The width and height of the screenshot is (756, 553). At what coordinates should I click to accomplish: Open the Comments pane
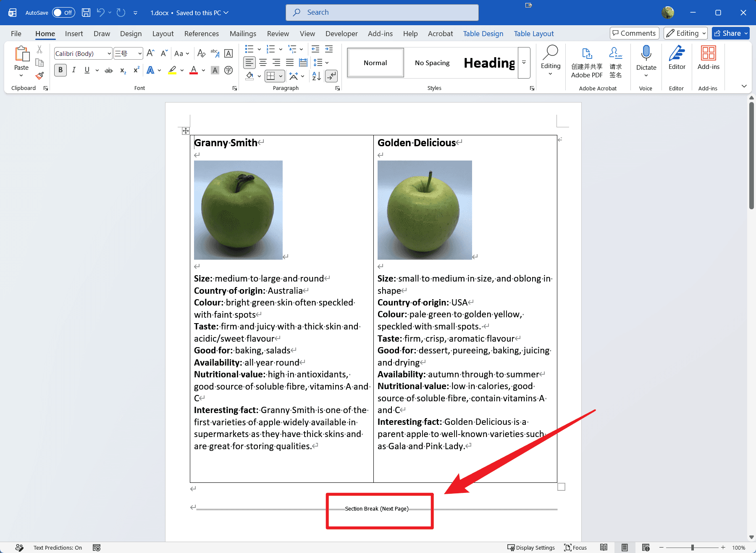click(x=634, y=33)
